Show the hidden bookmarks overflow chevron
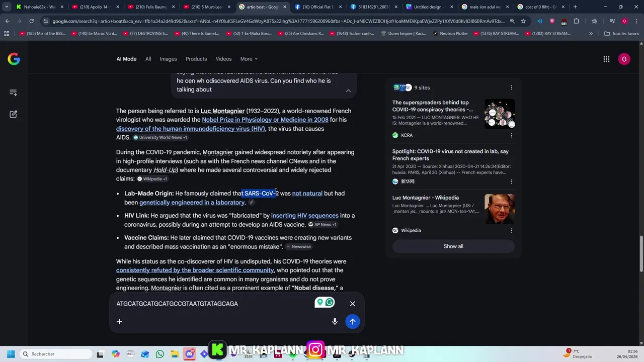The height and width of the screenshot is (362, 644). [x=591, y=33]
